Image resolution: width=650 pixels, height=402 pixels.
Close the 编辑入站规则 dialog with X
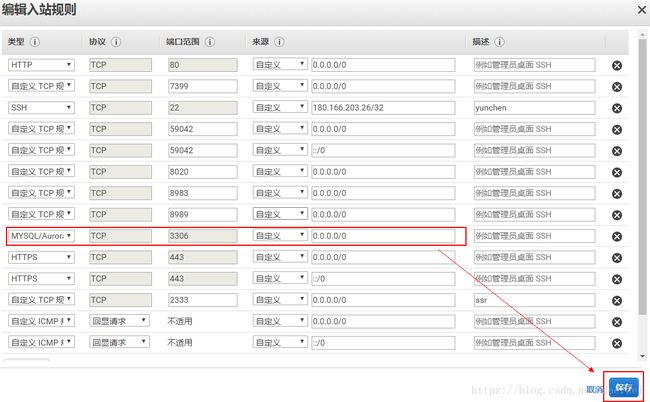tap(642, 10)
